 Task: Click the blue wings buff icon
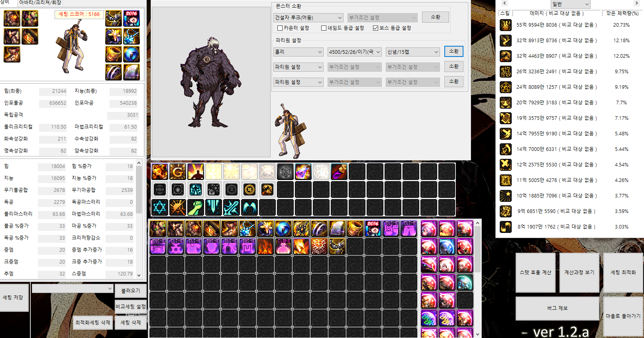249,207
